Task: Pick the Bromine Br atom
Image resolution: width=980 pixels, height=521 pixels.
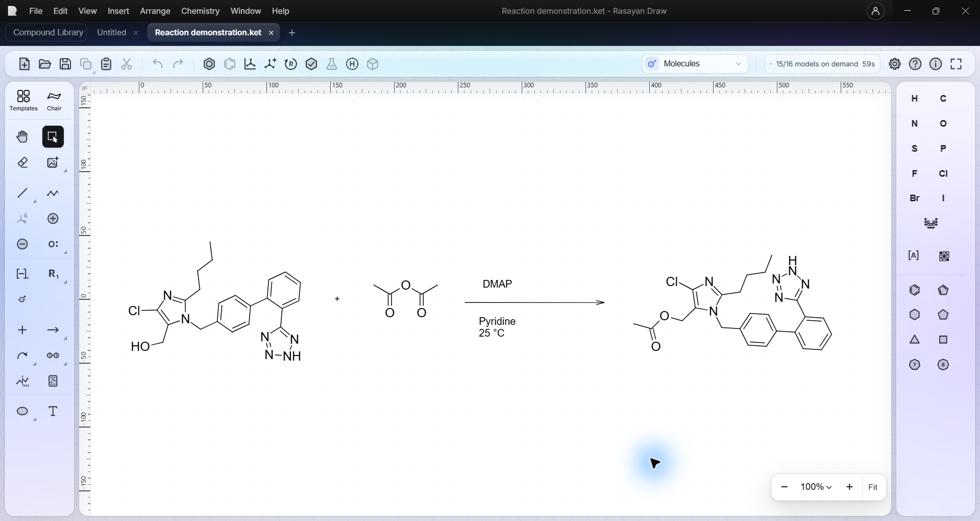Action: (x=915, y=198)
